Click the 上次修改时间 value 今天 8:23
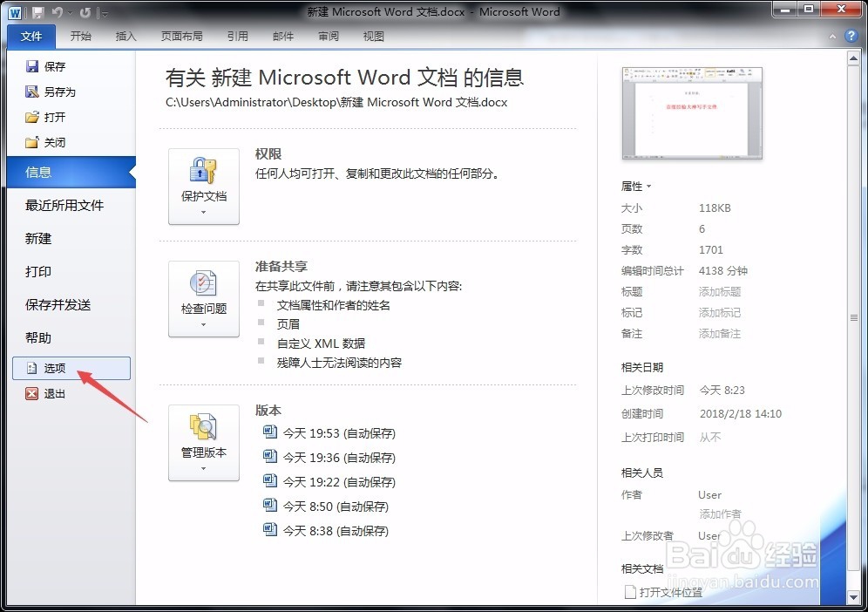 pos(722,391)
